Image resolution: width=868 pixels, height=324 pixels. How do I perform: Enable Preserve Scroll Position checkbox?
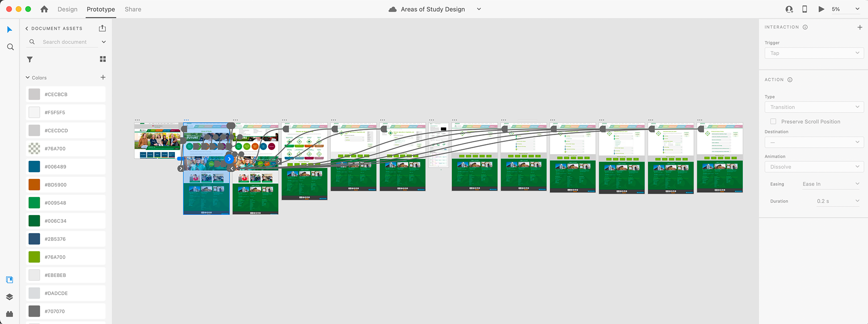point(773,122)
